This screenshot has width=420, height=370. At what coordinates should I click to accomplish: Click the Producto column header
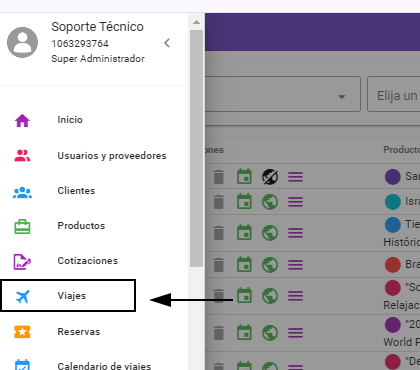401,150
